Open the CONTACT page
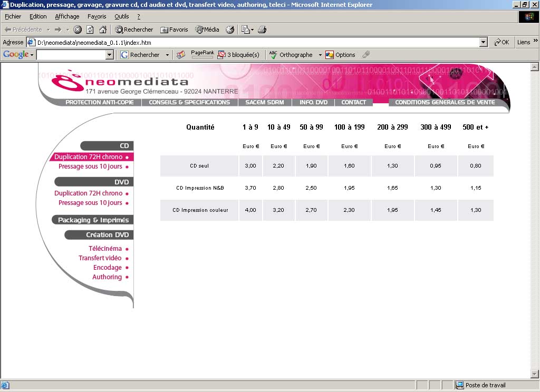540x392 pixels. click(x=353, y=102)
